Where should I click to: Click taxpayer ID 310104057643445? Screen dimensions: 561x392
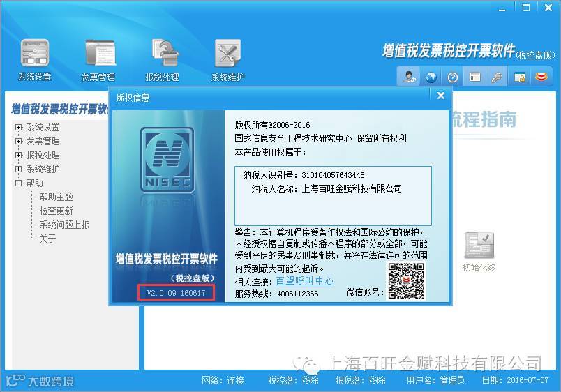point(333,175)
